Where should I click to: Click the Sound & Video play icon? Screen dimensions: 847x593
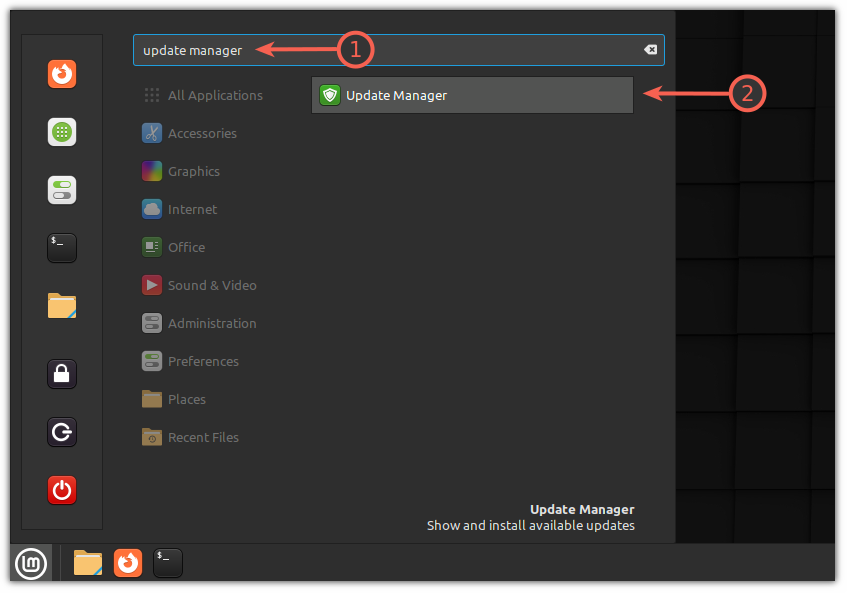click(x=152, y=285)
